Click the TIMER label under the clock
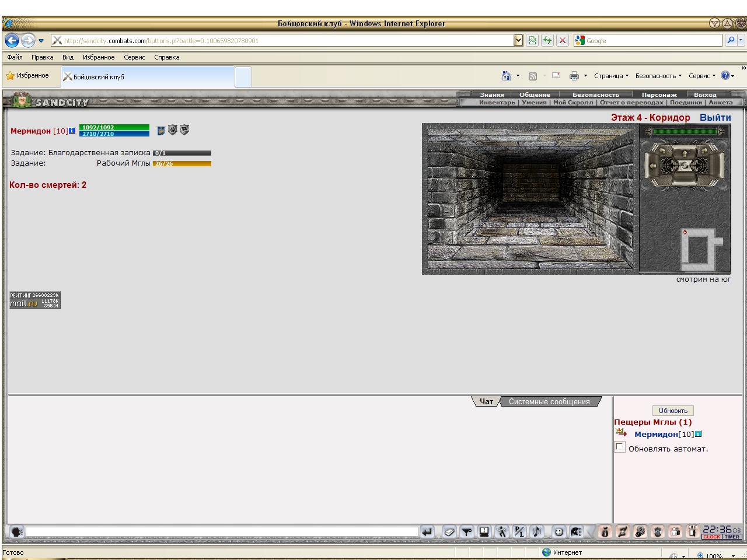 coord(732,537)
